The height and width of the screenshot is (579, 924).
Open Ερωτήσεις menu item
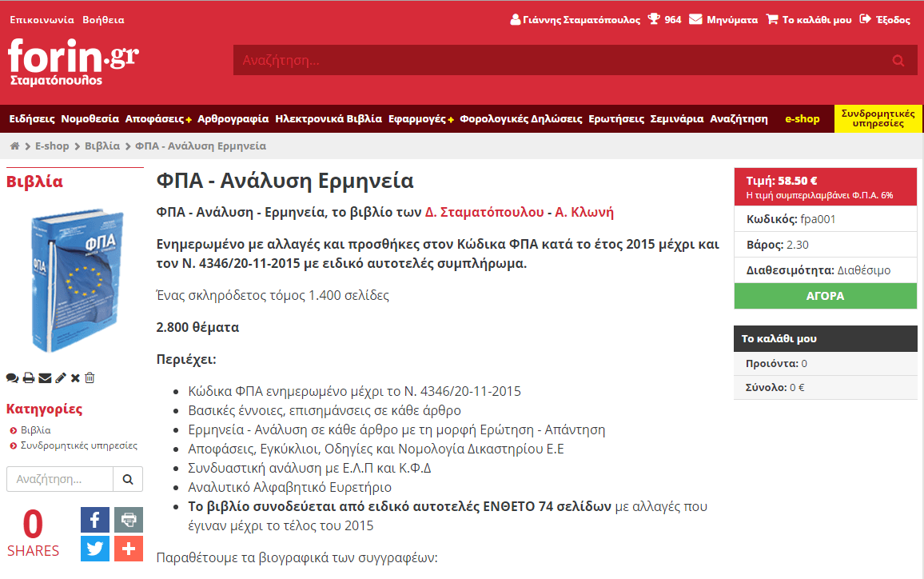(616, 118)
